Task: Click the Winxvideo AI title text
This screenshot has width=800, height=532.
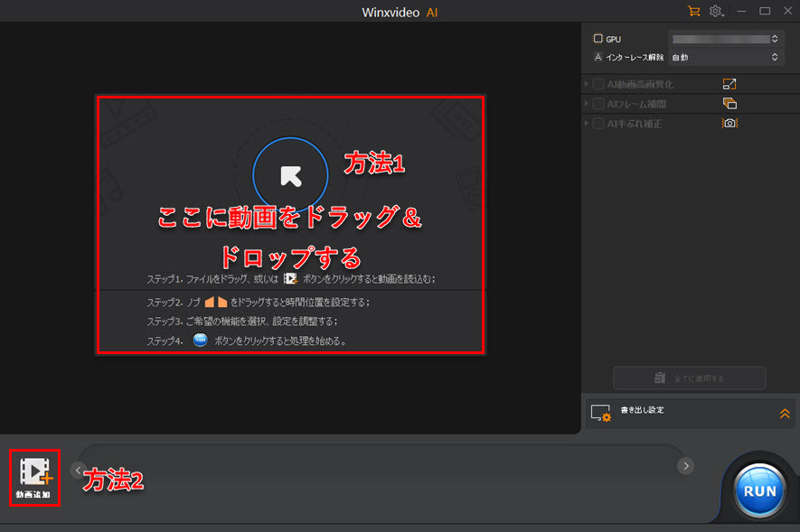Action: click(400, 13)
